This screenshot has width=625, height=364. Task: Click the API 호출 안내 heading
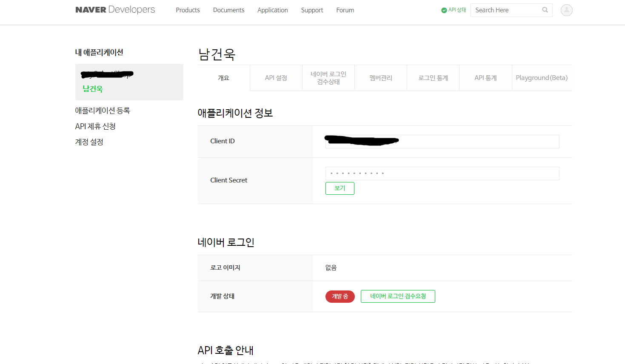pos(225,350)
